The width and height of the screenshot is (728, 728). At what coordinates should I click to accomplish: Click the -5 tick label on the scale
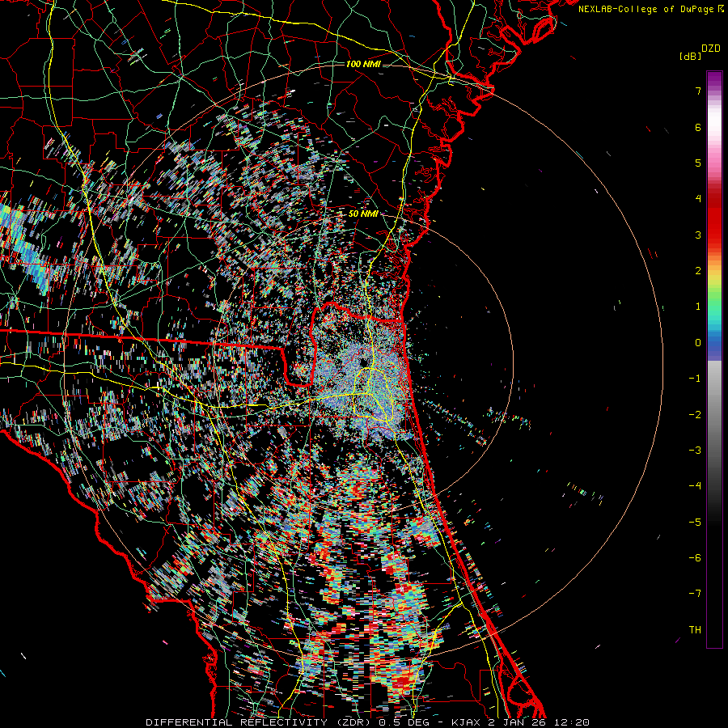tap(695, 523)
